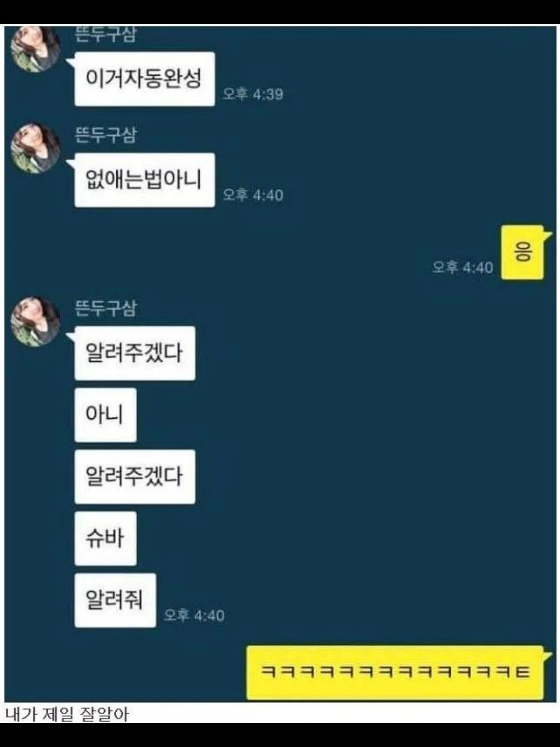
Task: Tap the yellow 응 reply bubble
Action: (x=523, y=252)
